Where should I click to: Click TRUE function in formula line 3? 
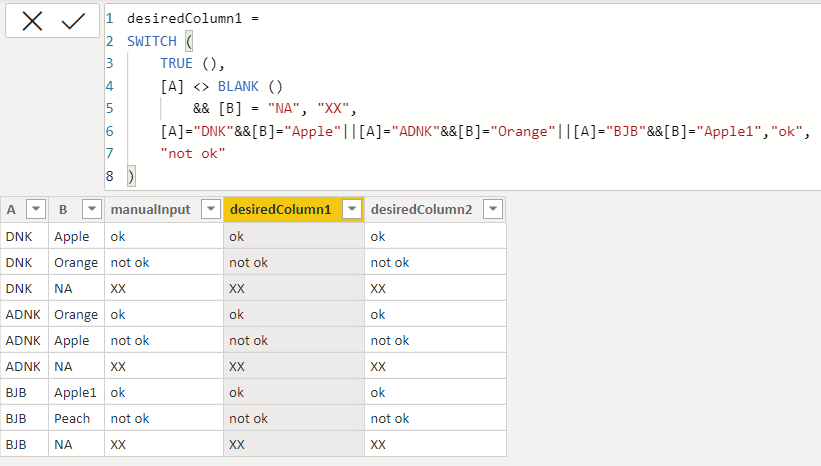point(176,63)
